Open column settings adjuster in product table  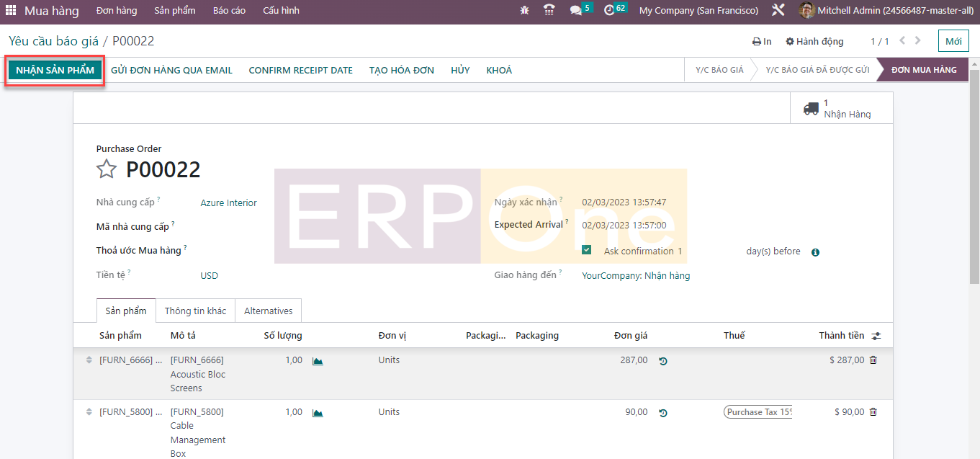tap(876, 336)
